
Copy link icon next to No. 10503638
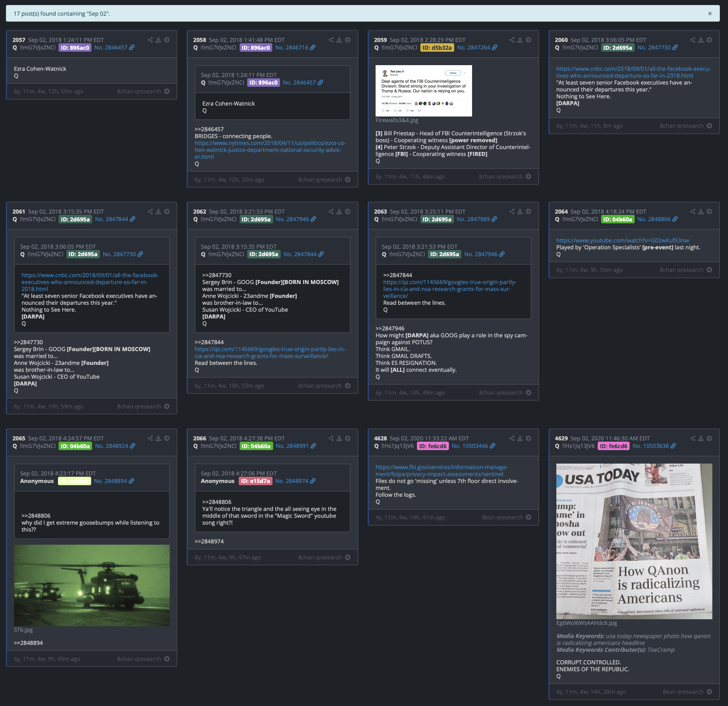[x=673, y=446]
